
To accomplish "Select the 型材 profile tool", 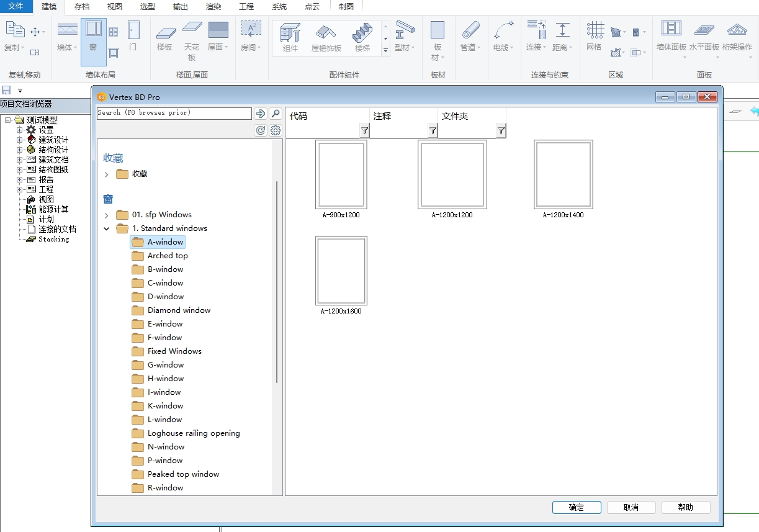I will coord(405,36).
